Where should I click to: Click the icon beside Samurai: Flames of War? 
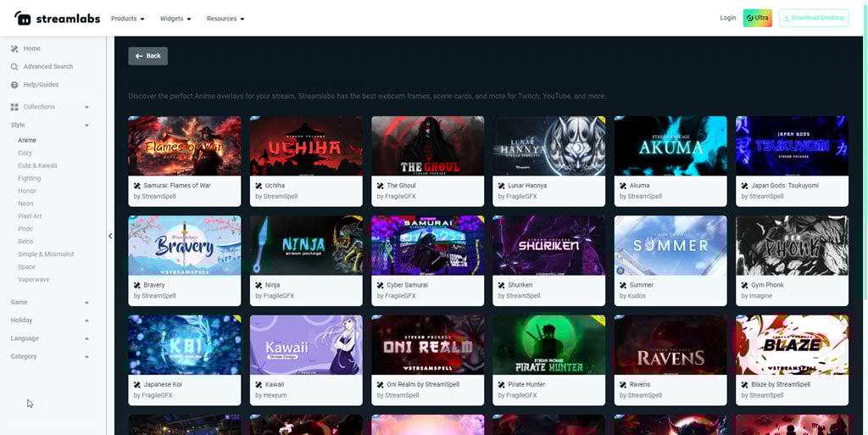pyautogui.click(x=137, y=186)
